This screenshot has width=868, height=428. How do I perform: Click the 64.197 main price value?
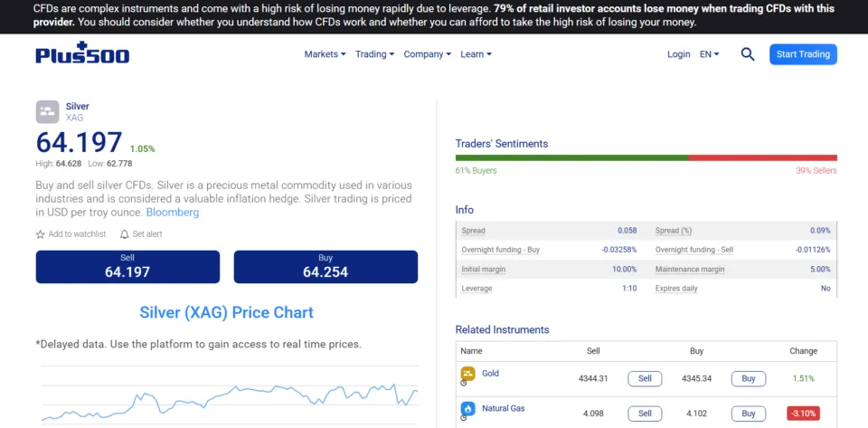point(80,142)
